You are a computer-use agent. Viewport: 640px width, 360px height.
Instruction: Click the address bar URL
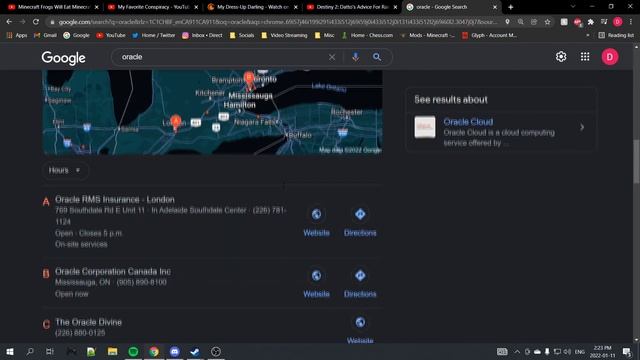278,22
